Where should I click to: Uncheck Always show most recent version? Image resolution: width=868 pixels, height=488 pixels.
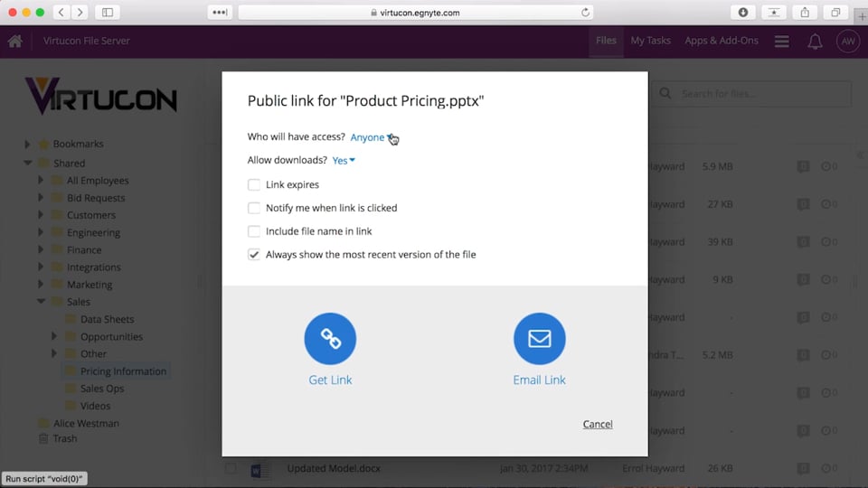pyautogui.click(x=254, y=255)
